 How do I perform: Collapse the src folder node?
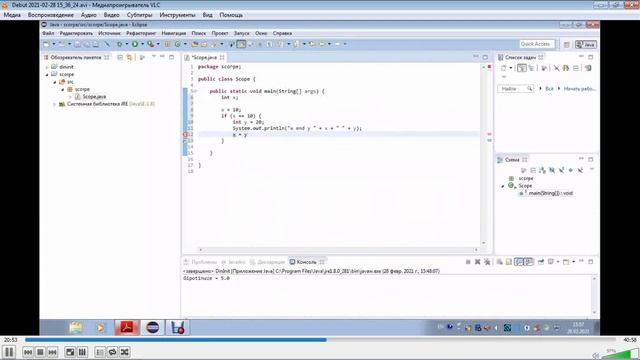[x=55, y=82]
